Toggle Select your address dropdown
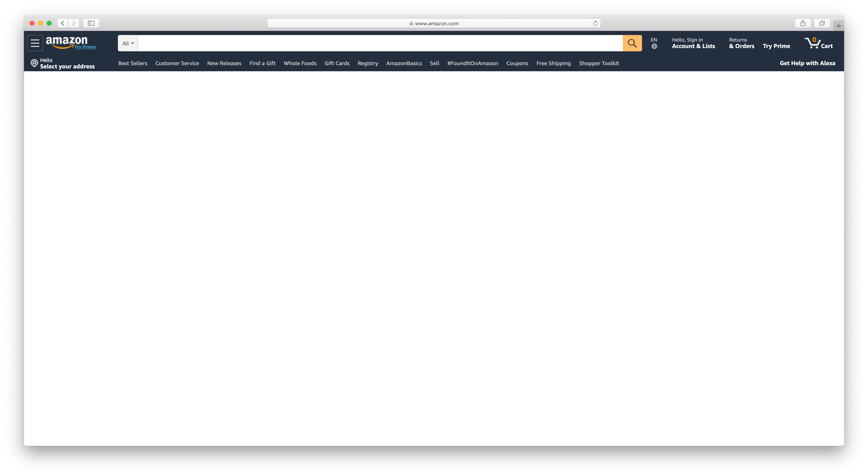868x476 pixels. click(63, 63)
